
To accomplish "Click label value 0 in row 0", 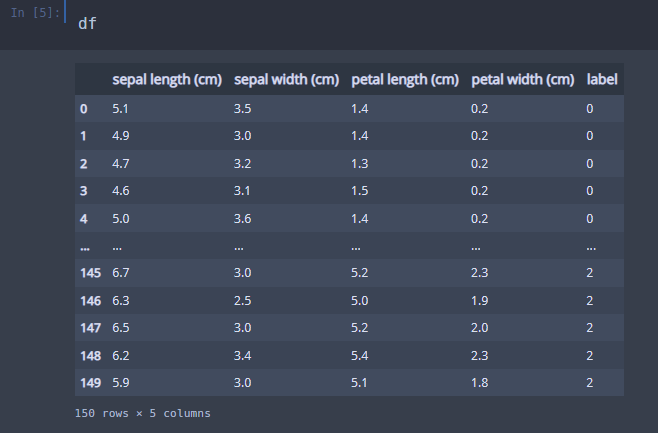I will [x=590, y=109].
